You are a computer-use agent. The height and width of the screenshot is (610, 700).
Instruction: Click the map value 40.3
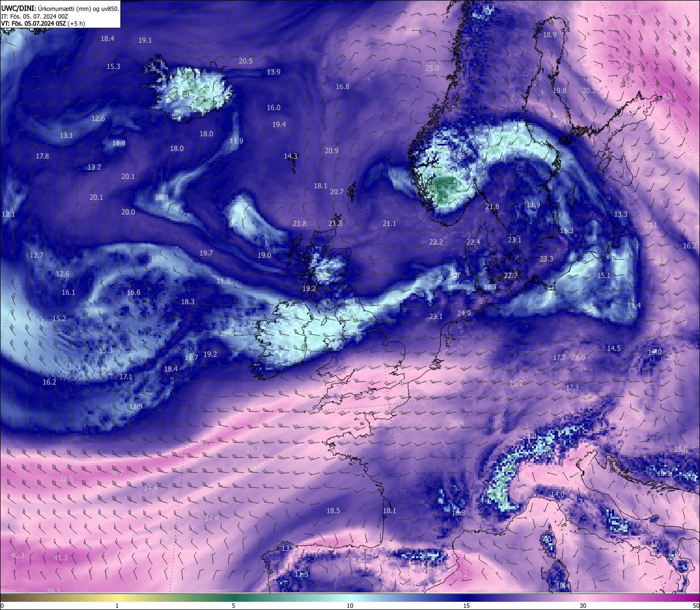click(x=17, y=555)
